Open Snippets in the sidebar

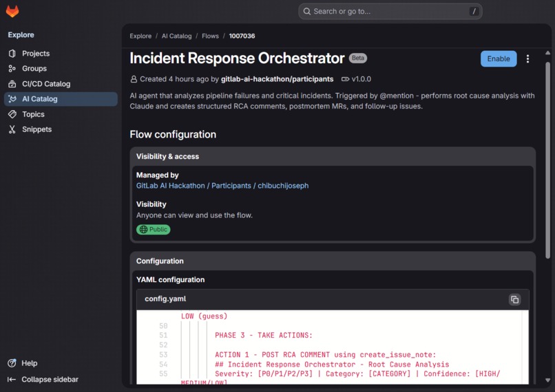point(61,129)
